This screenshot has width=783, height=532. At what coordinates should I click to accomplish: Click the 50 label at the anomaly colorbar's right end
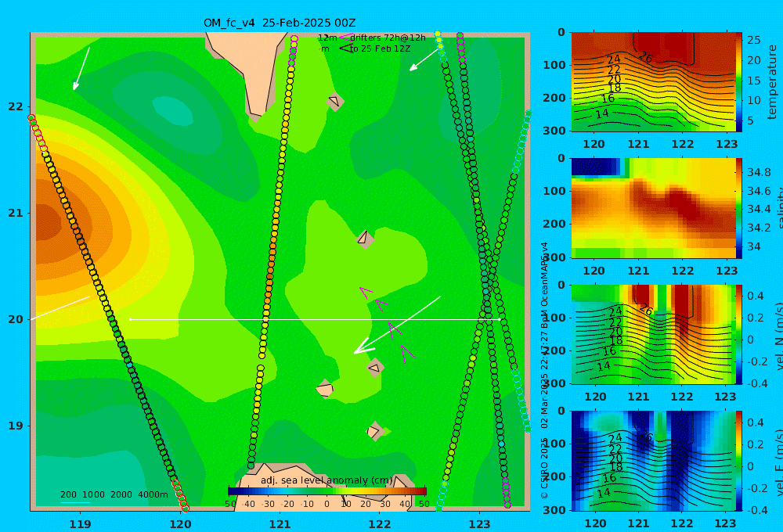(x=424, y=504)
